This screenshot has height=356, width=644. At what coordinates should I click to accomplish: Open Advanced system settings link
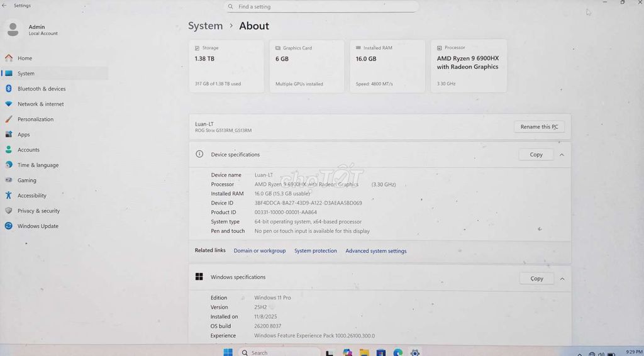click(x=376, y=251)
